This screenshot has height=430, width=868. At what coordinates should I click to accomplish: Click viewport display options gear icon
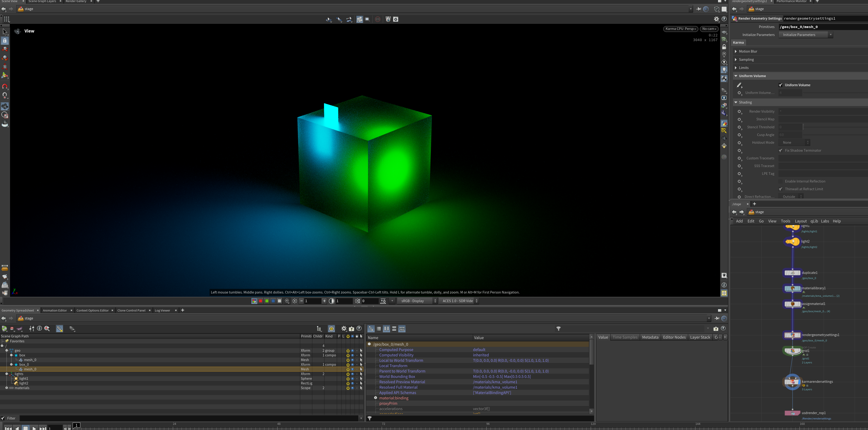pyautogui.click(x=716, y=19)
